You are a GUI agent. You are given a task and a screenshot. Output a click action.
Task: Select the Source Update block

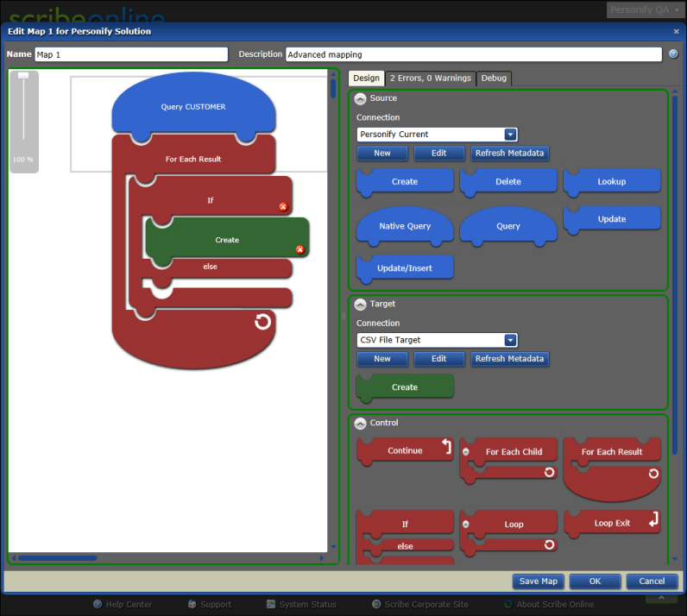[612, 219]
